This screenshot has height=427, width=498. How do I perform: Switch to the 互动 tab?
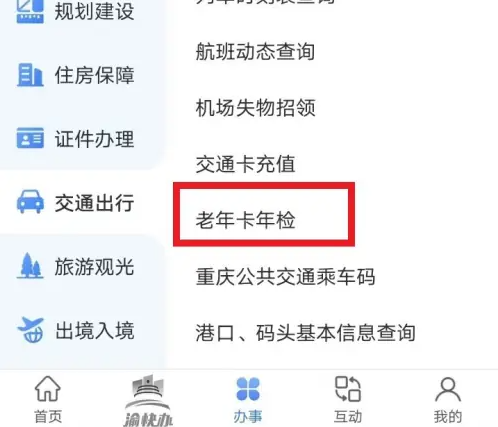click(348, 399)
